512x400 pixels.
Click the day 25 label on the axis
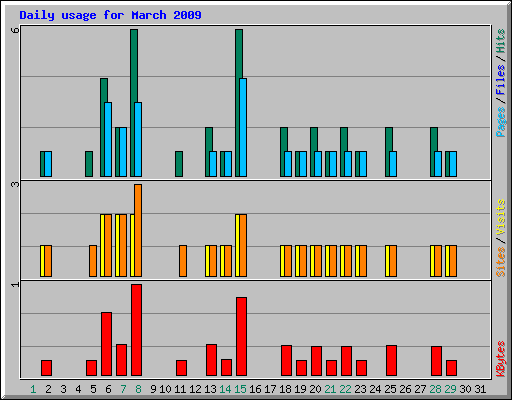[390, 389]
